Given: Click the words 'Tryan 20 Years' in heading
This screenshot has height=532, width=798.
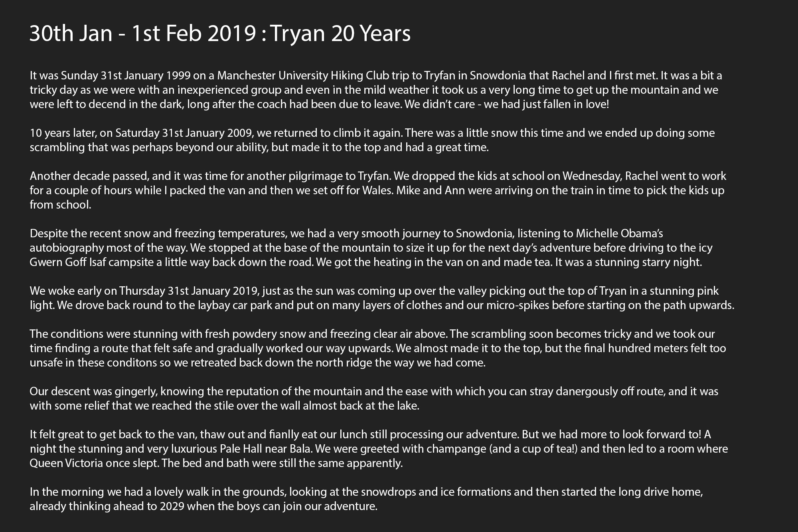Looking at the screenshot, I should pos(341,33).
